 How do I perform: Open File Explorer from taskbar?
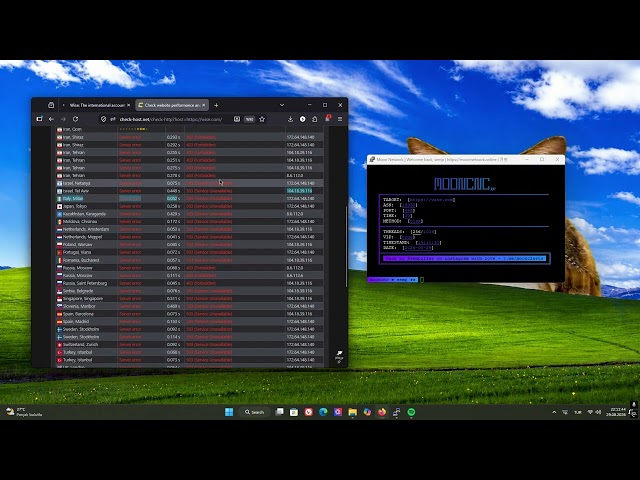353,412
